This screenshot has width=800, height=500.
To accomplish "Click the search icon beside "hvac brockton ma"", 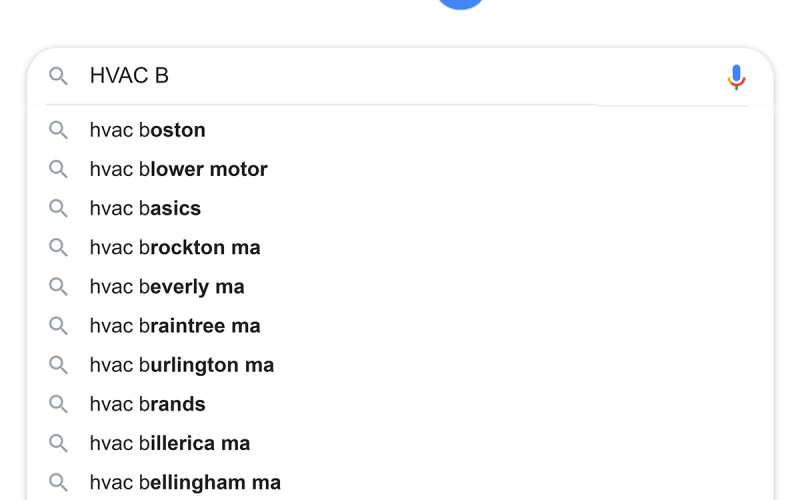I will coord(59,247).
